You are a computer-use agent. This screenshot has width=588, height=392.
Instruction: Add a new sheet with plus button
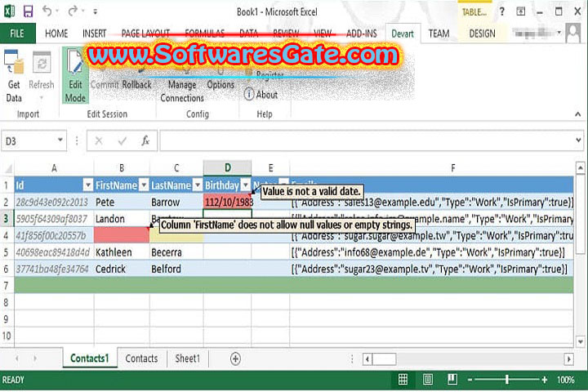click(x=235, y=359)
